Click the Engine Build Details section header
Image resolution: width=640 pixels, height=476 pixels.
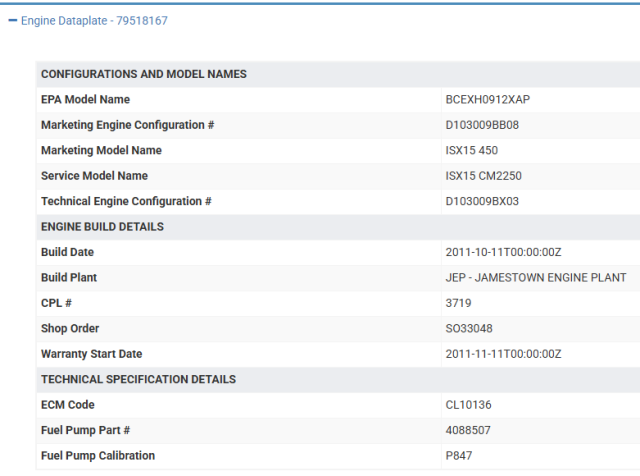click(x=102, y=227)
